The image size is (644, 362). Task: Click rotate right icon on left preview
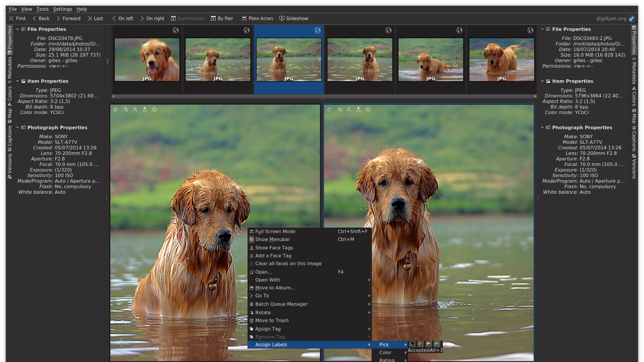coord(125,110)
